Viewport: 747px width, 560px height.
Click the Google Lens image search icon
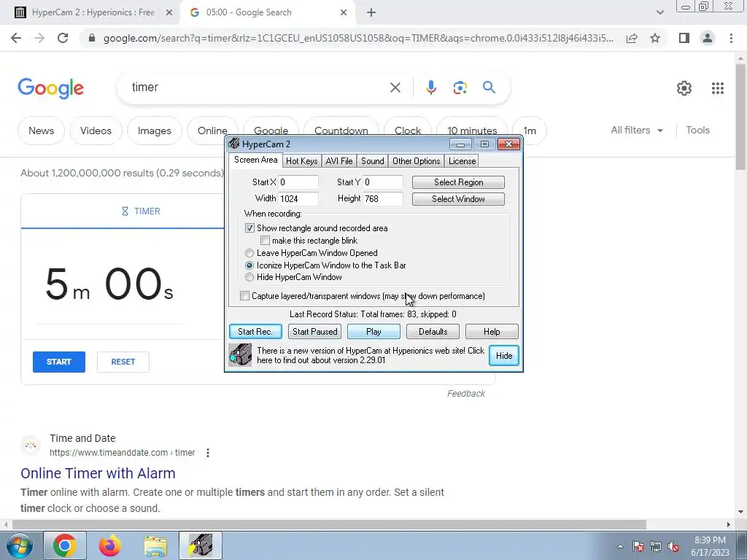point(460,87)
